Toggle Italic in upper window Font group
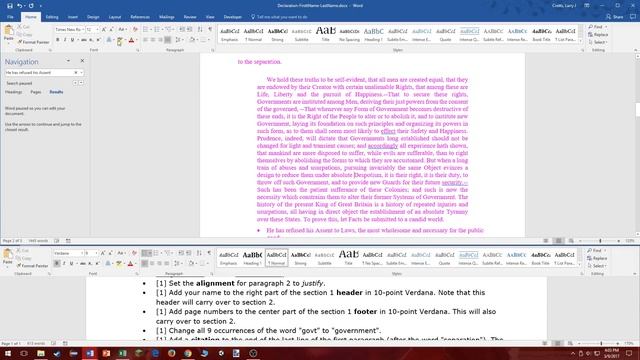The image size is (640, 360). point(65,40)
